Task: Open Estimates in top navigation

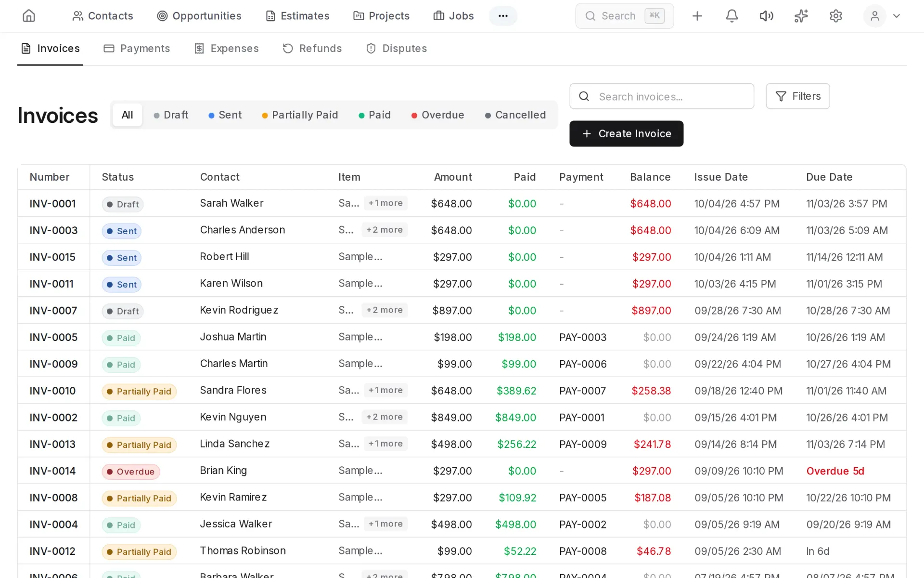Action: (x=297, y=16)
